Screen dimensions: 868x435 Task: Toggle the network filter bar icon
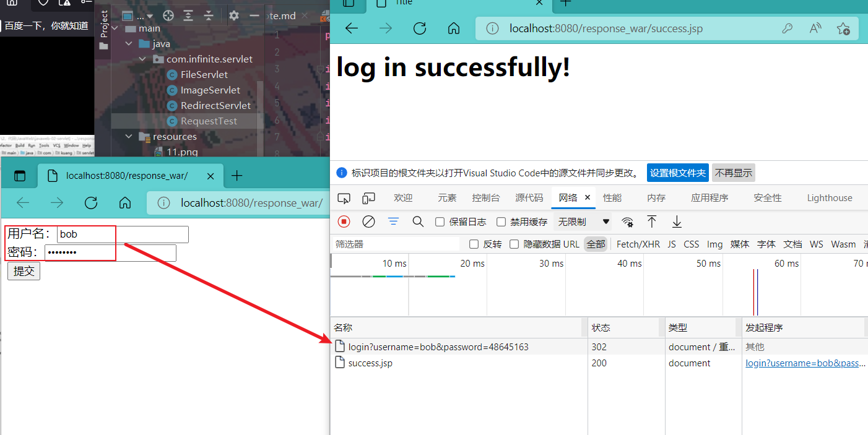[x=393, y=222]
